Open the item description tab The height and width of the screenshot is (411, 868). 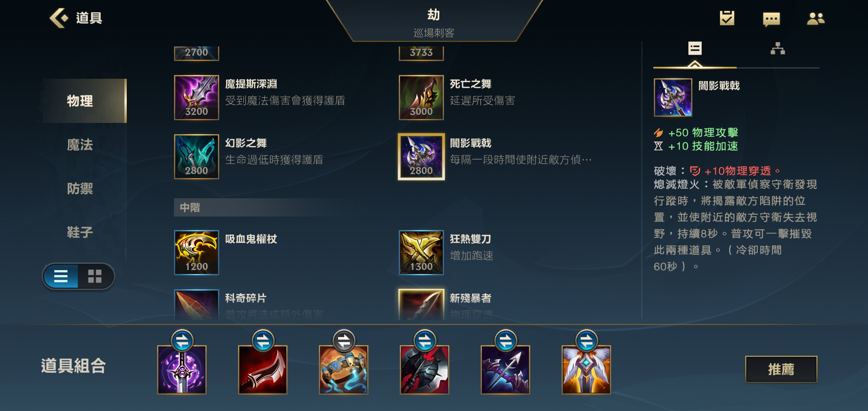(695, 49)
